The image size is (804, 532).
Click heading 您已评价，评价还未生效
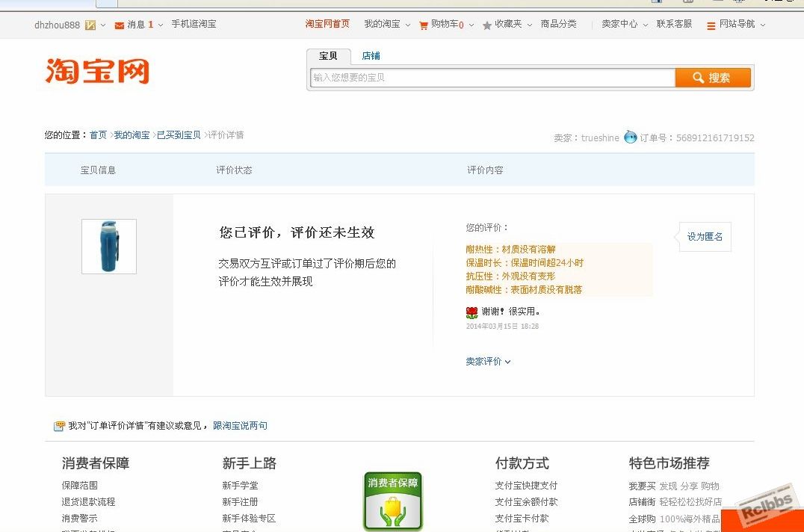297,232
